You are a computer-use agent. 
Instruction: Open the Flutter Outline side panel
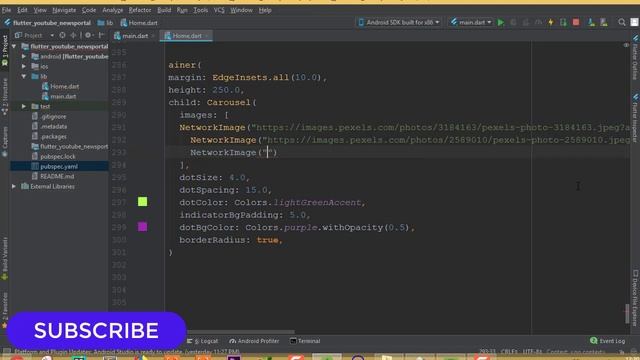pyautogui.click(x=635, y=58)
